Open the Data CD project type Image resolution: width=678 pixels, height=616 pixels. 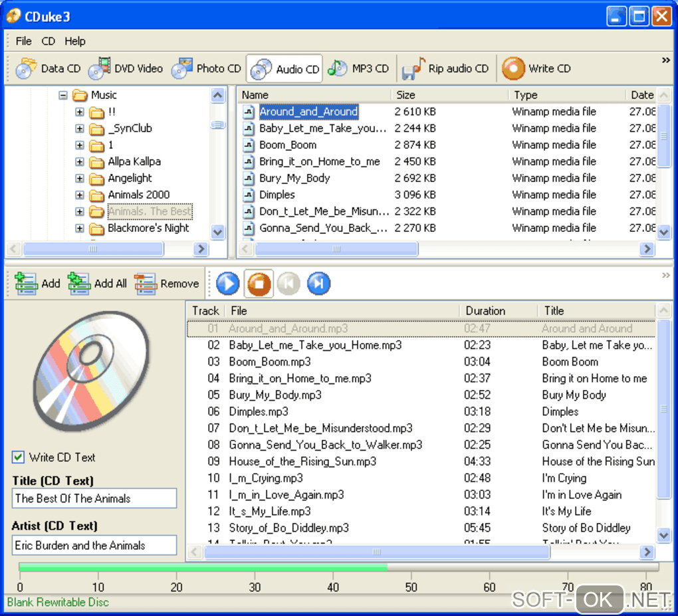pos(48,68)
